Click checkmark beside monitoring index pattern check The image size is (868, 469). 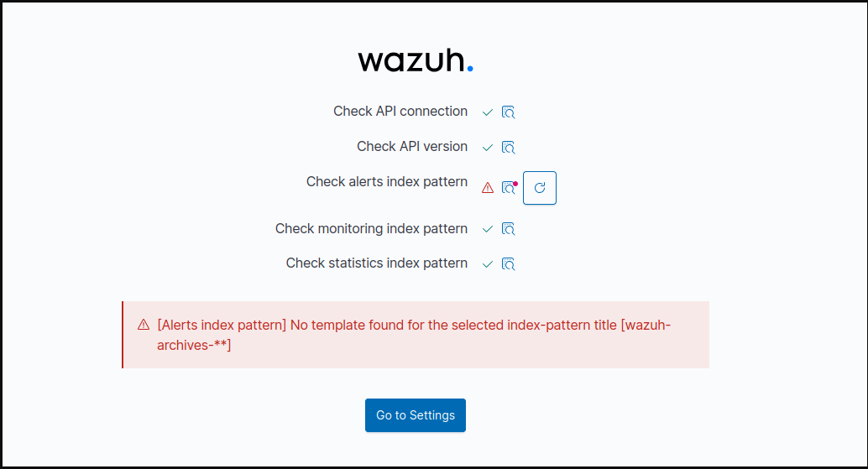(488, 229)
